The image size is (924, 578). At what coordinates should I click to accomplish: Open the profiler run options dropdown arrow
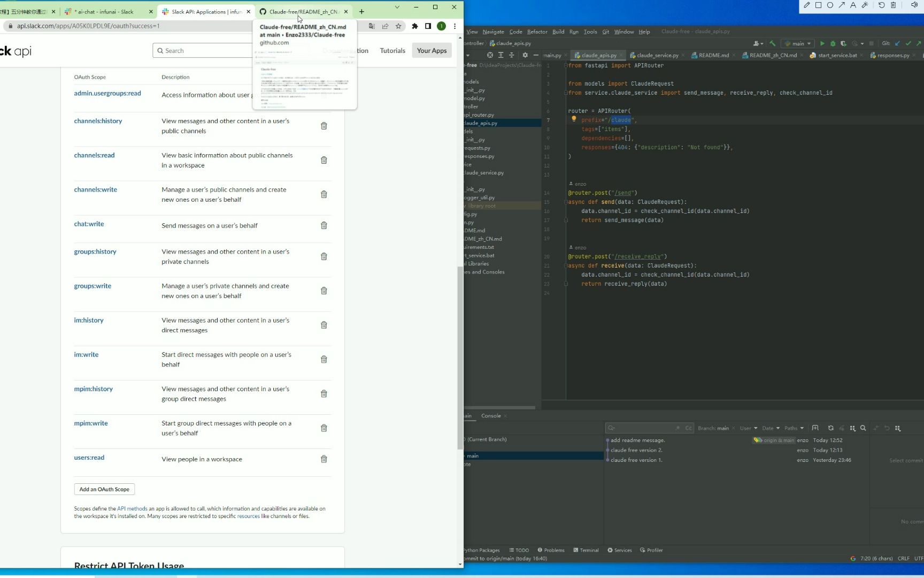[863, 43]
